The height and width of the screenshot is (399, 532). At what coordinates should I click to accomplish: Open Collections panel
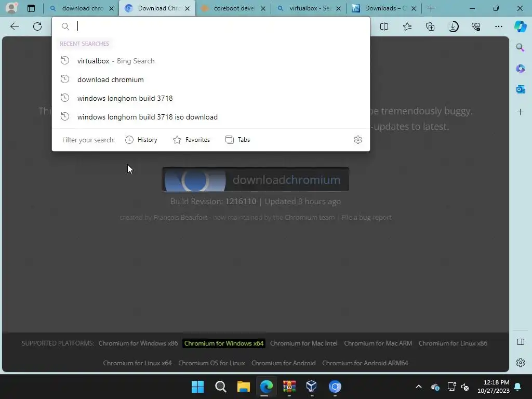pyautogui.click(x=430, y=26)
